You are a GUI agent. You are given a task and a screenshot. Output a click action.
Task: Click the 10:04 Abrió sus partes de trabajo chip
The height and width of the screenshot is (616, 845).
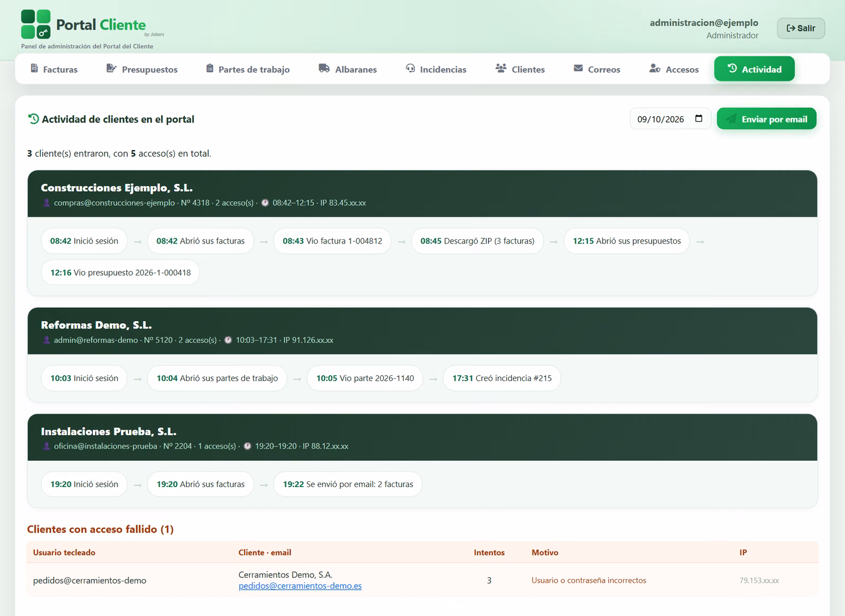pos(217,378)
